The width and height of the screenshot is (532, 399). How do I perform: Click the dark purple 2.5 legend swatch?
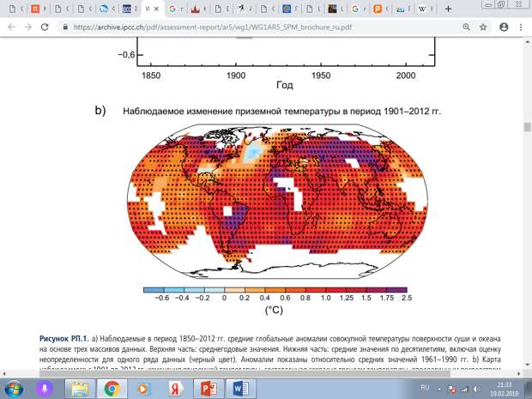point(396,290)
